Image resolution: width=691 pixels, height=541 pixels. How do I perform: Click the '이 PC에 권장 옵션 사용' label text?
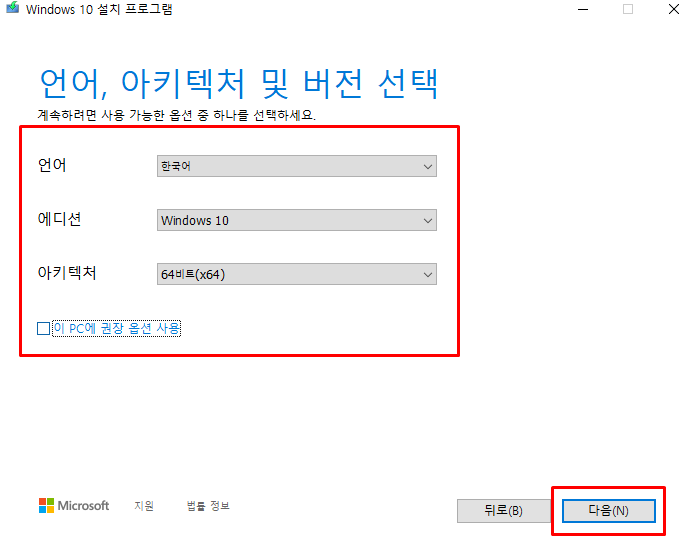pos(117,328)
